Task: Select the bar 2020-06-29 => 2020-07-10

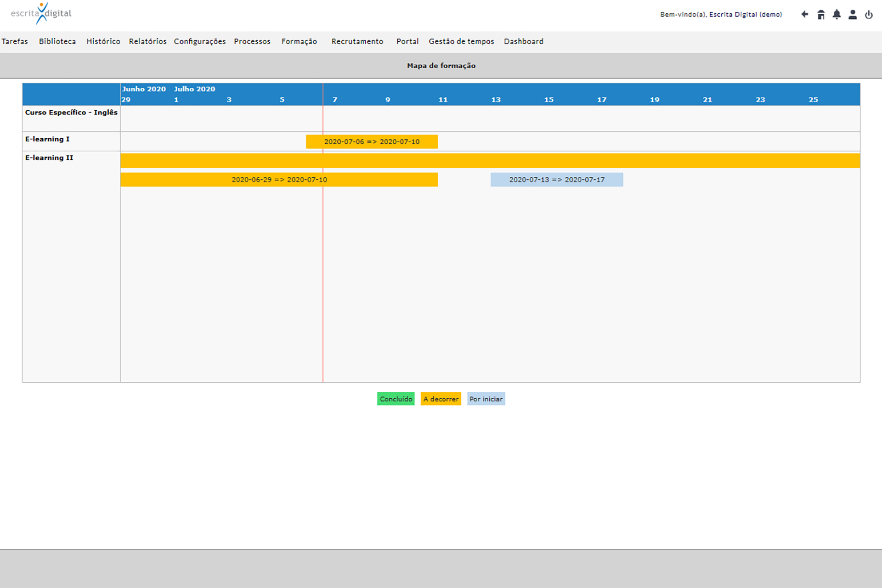Action: (x=279, y=180)
